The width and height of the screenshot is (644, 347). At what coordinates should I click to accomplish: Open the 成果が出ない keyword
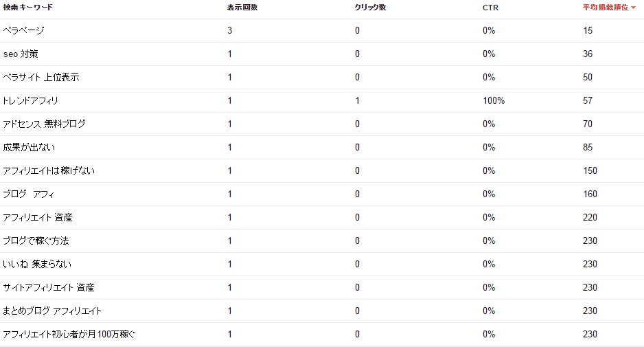pos(29,148)
